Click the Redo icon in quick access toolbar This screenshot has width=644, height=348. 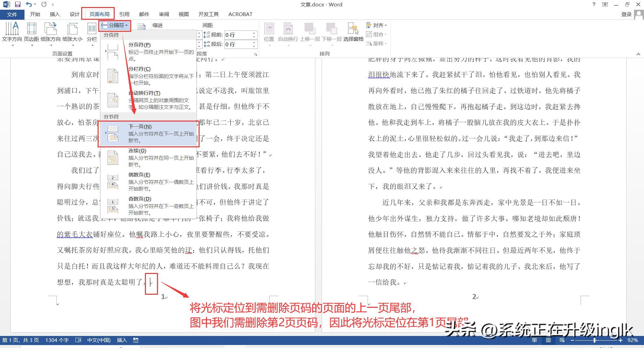point(44,4)
